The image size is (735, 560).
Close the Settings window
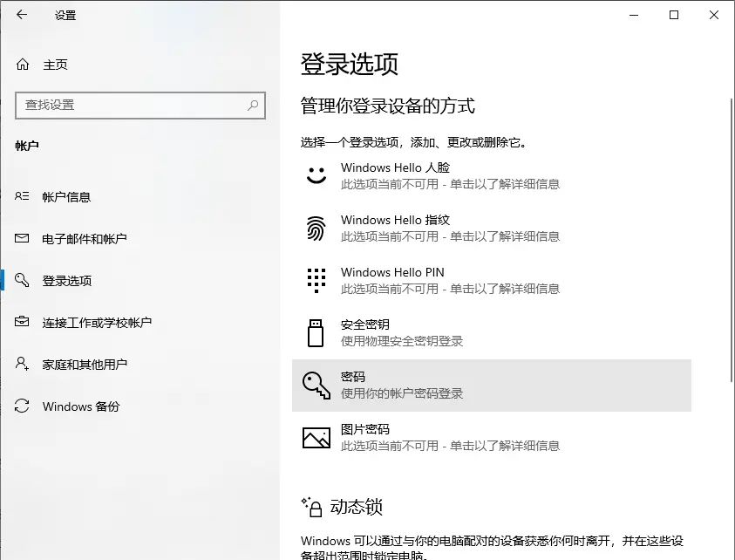tap(714, 15)
